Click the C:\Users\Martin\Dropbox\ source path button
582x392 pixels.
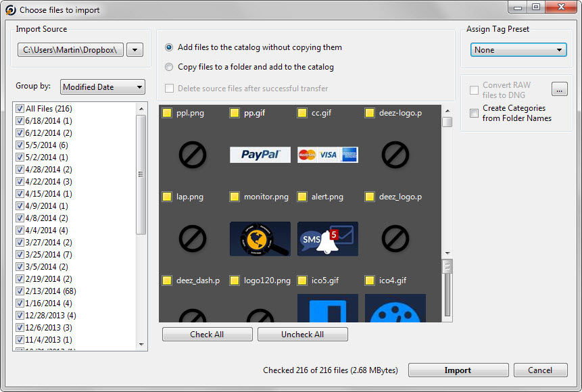pos(70,50)
